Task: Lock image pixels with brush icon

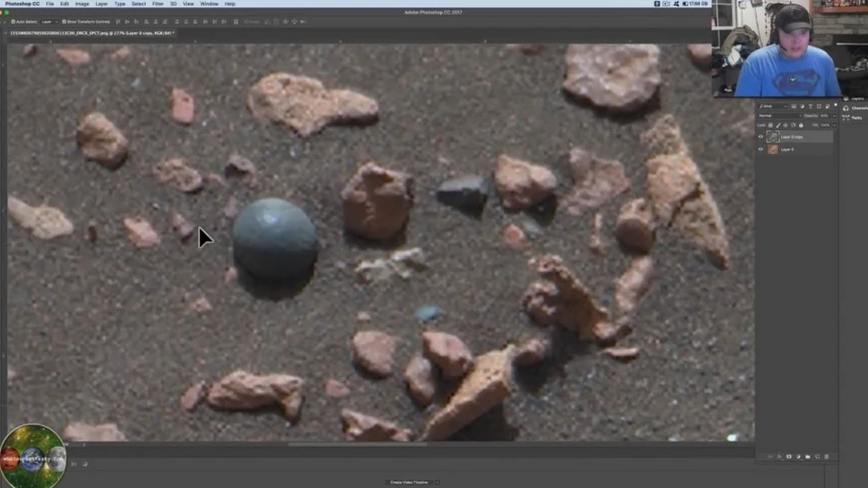Action: (x=779, y=125)
